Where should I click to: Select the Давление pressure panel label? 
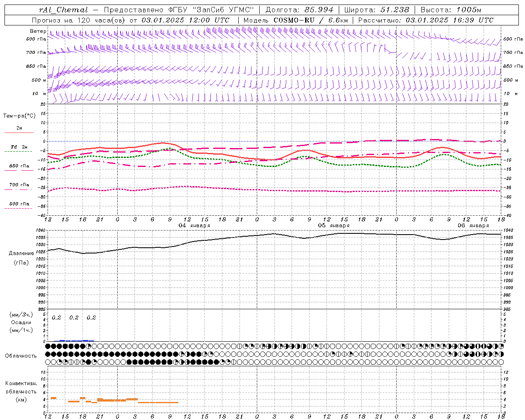pos(21,253)
